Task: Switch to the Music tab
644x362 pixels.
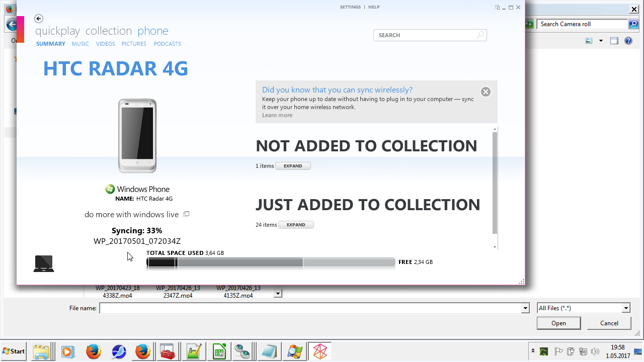Action: click(80, 44)
